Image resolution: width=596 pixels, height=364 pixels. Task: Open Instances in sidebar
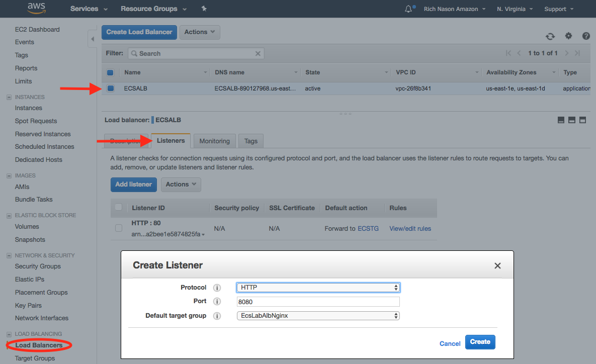[29, 108]
